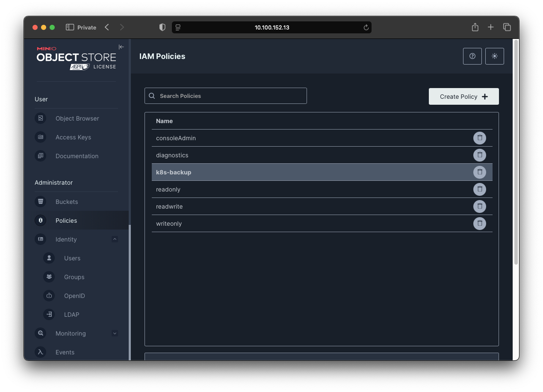
Task: Select the LDAP icon
Action: pyautogui.click(x=49, y=314)
